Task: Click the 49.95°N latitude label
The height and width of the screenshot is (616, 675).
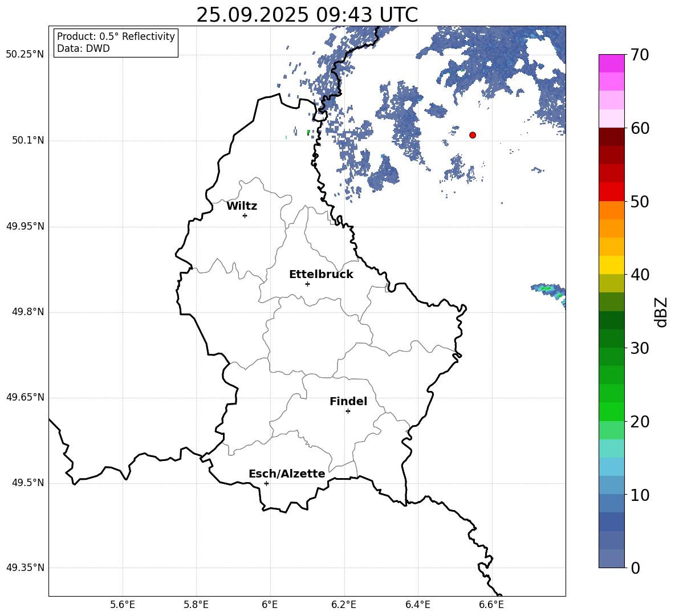Action: [x=25, y=226]
